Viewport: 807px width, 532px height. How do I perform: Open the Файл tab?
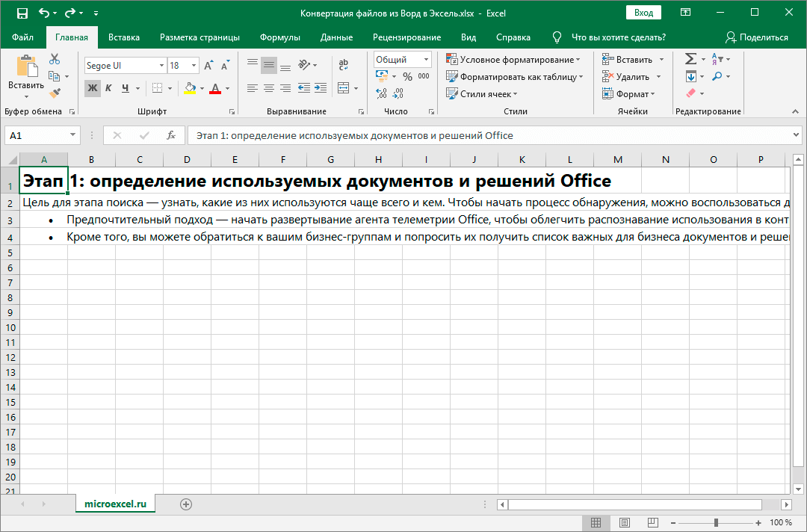point(22,37)
